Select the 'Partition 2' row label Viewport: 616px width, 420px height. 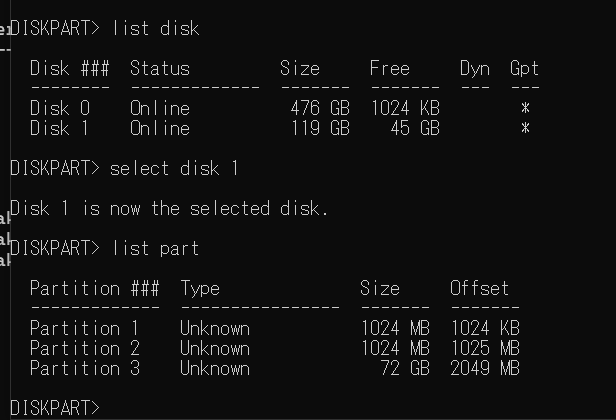click(85, 348)
